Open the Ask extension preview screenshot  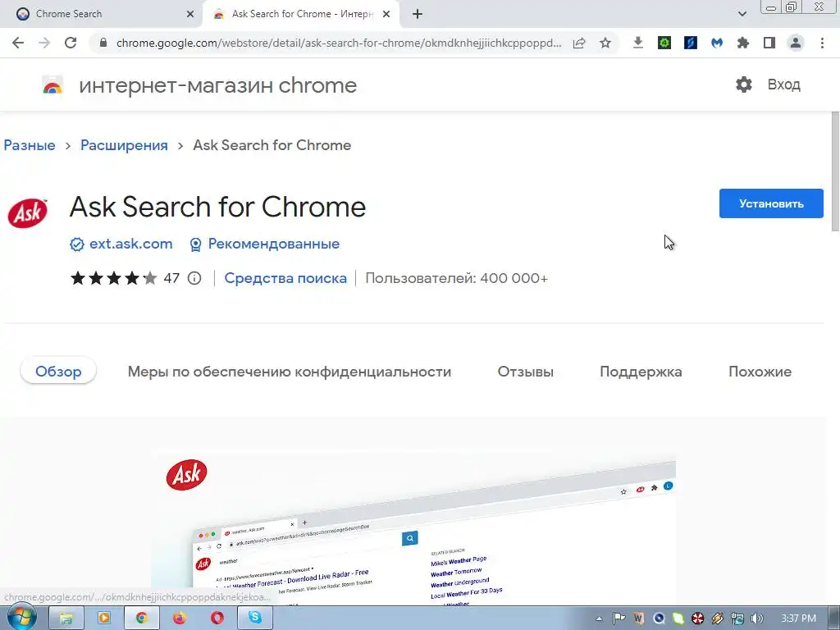coord(413,527)
